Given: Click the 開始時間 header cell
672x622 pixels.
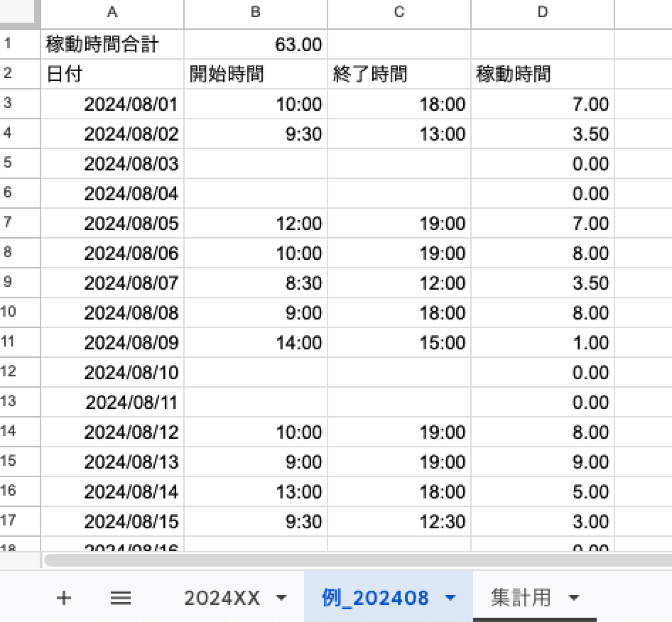Looking at the screenshot, I should point(256,75).
